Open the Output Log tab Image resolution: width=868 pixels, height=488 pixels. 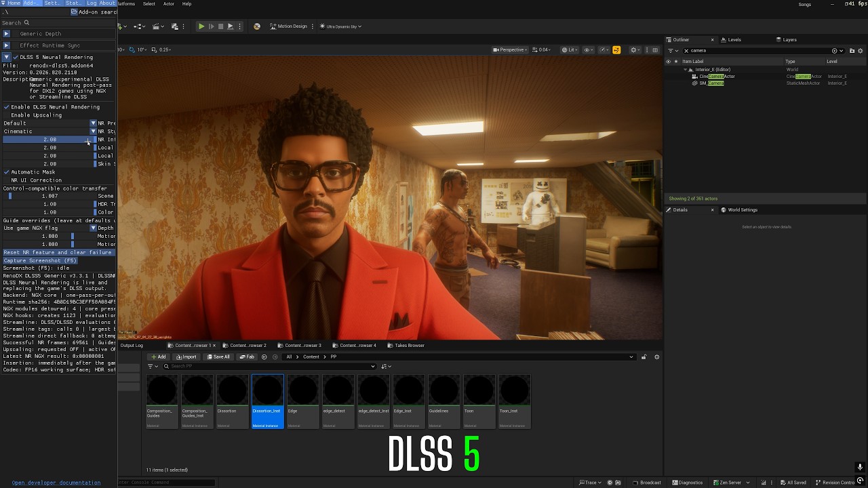coord(132,346)
